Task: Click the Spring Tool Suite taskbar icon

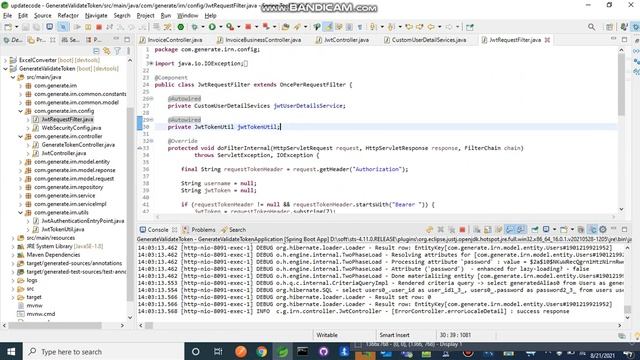Action: click(x=282, y=351)
